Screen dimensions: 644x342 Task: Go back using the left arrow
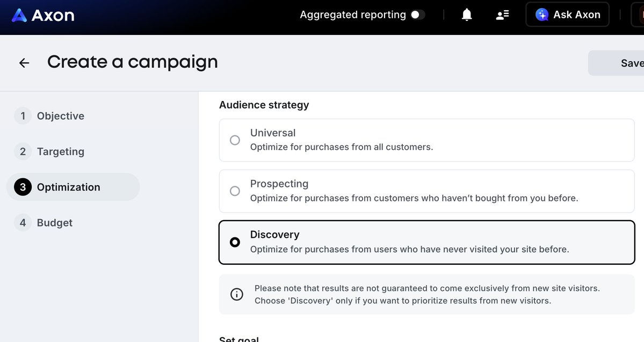click(24, 62)
